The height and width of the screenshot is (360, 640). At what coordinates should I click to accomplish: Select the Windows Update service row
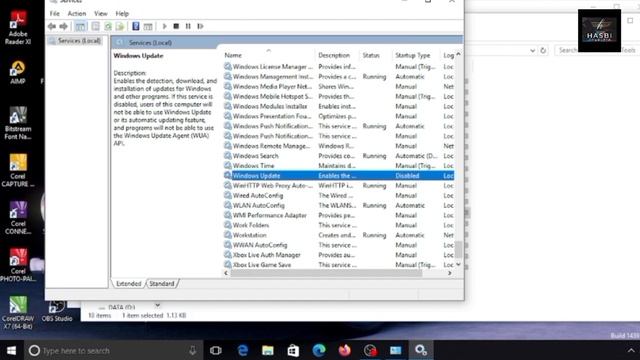[339, 176]
